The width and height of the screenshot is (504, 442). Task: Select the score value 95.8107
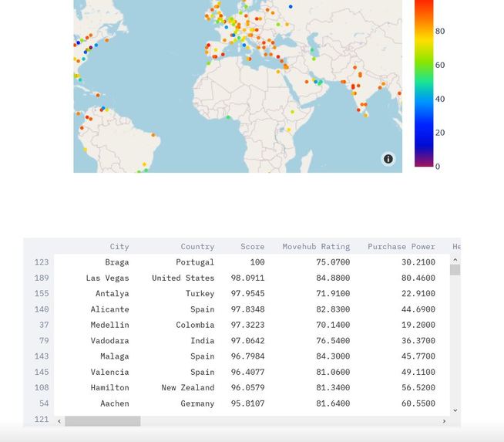(247, 403)
